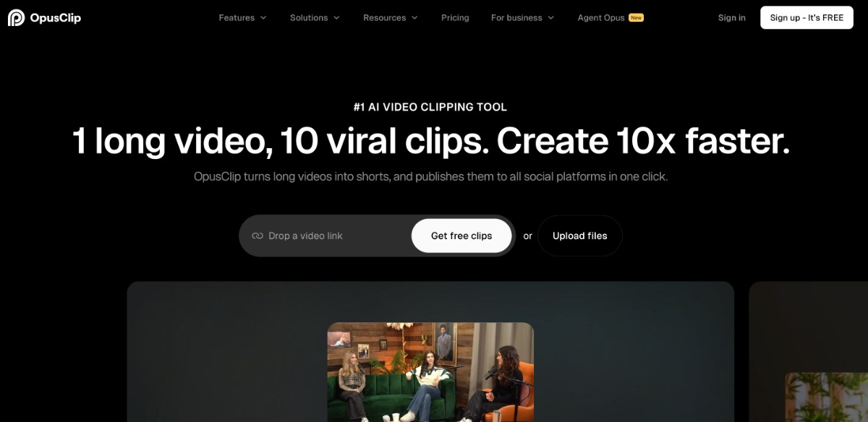Click the For business menu label
Image resolution: width=868 pixels, height=422 pixels.
517,17
